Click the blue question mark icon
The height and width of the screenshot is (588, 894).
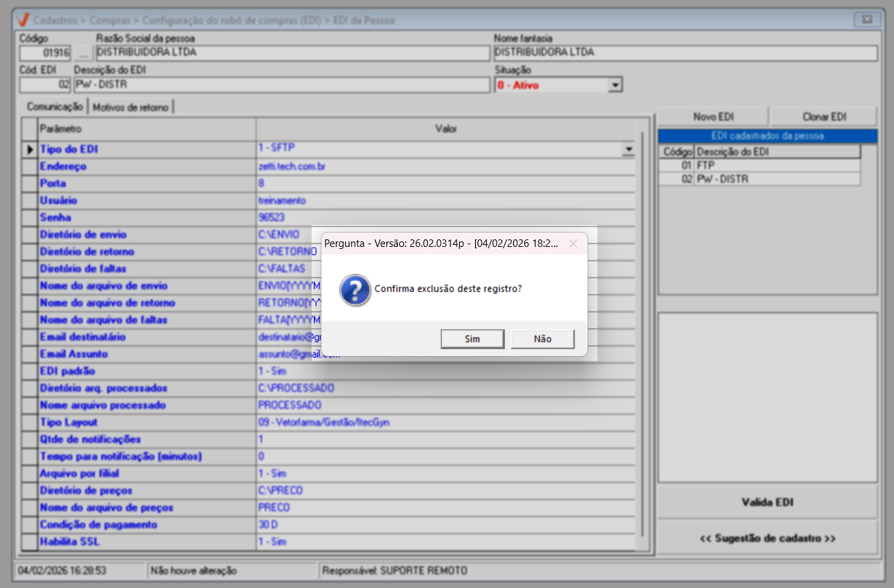[x=356, y=289]
